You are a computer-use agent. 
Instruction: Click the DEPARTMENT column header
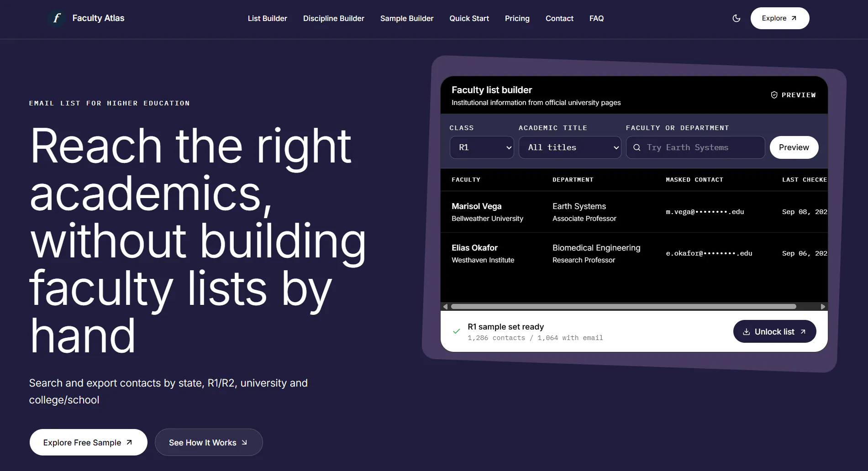coord(573,180)
